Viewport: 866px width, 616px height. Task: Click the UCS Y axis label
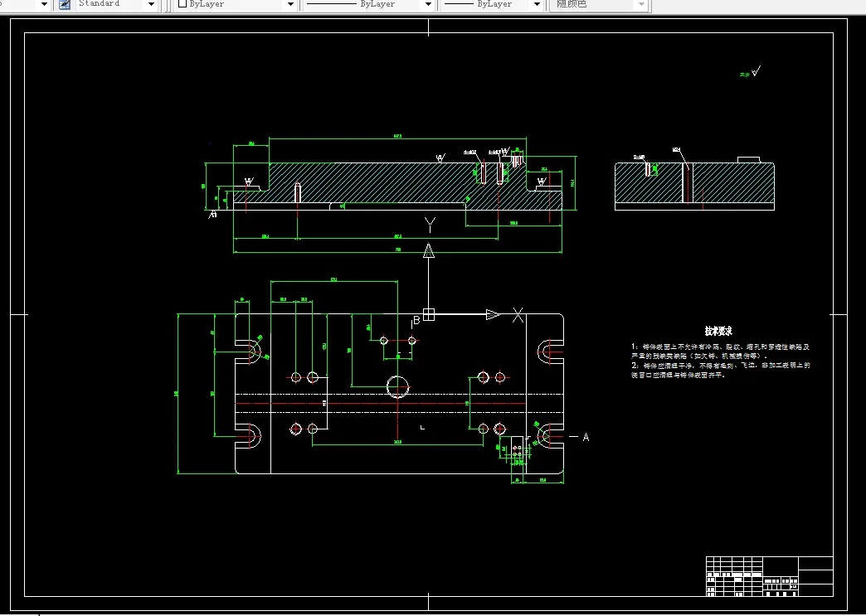pos(430,225)
